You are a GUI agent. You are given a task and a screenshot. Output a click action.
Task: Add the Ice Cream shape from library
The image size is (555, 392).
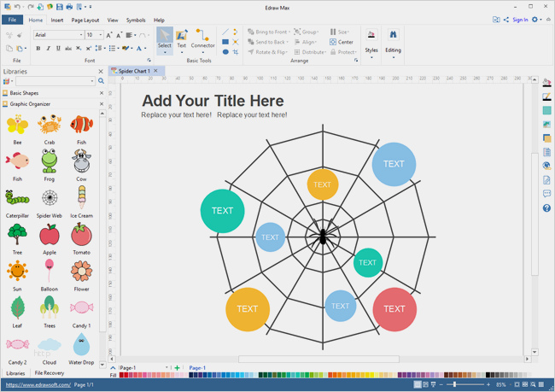pyautogui.click(x=81, y=202)
